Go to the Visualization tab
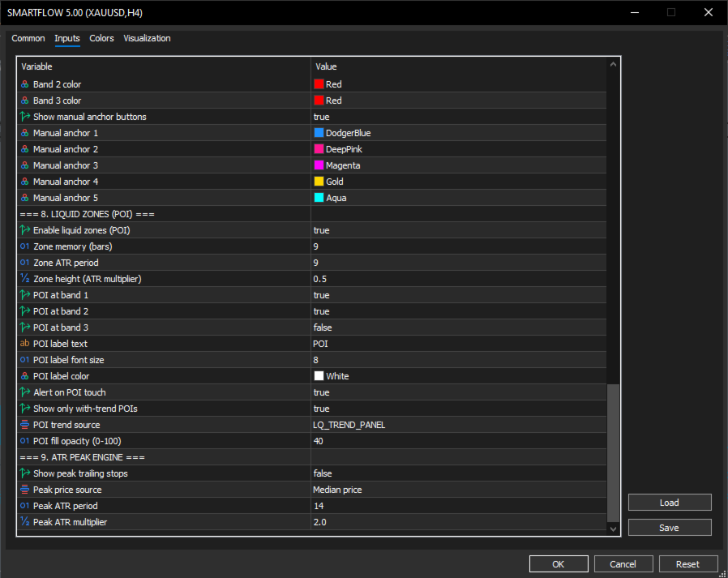Image resolution: width=728 pixels, height=578 pixels. click(x=147, y=38)
